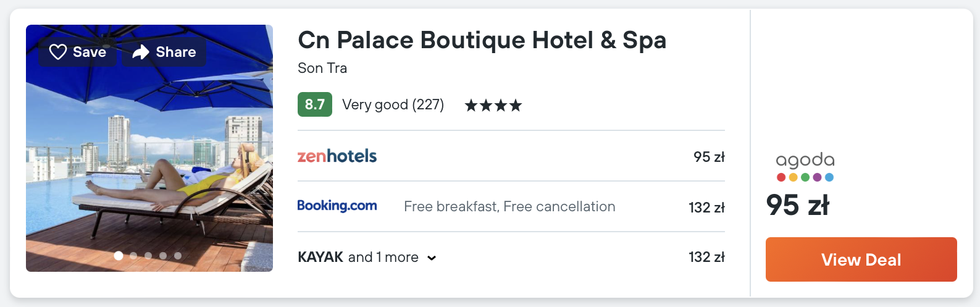Open the Booking.com logo offer
Screen dimensions: 980x307
point(337,206)
